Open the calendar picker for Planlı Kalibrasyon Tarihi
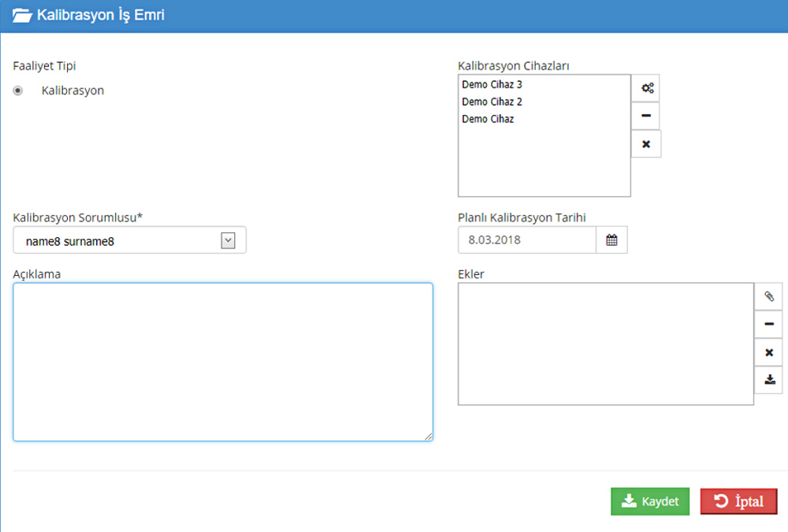Viewport: 788px width, 532px height. click(611, 240)
